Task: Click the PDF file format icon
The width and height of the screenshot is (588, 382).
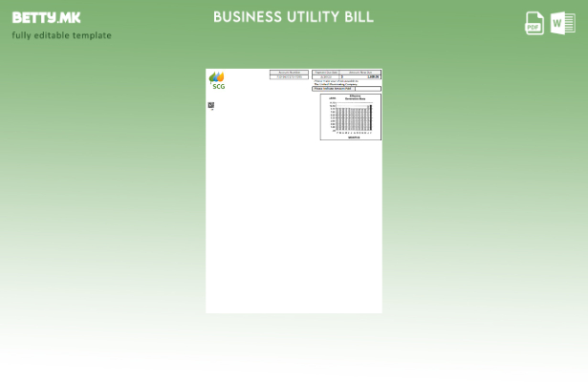Action: click(534, 23)
